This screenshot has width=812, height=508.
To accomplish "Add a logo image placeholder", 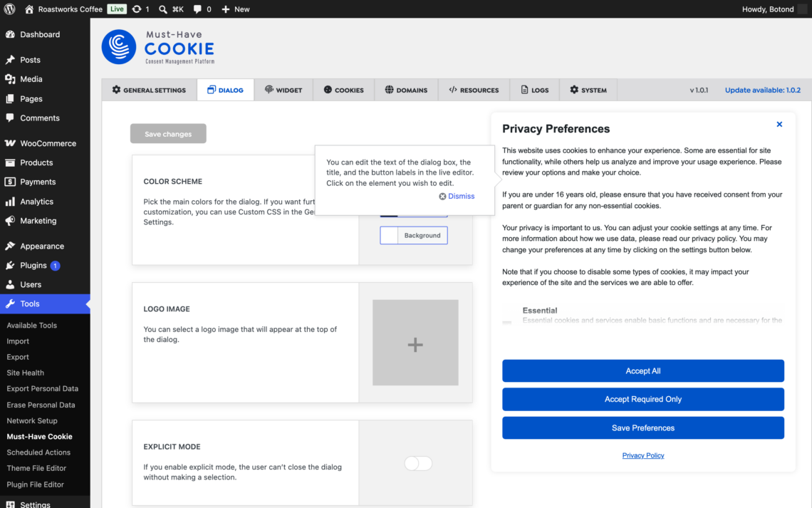I will point(415,342).
